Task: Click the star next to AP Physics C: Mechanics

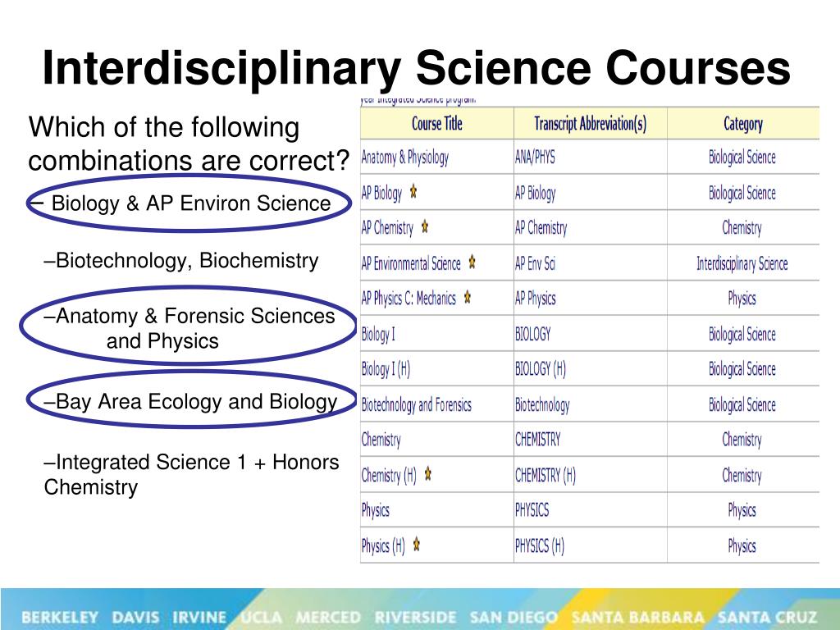Action: 468,297
